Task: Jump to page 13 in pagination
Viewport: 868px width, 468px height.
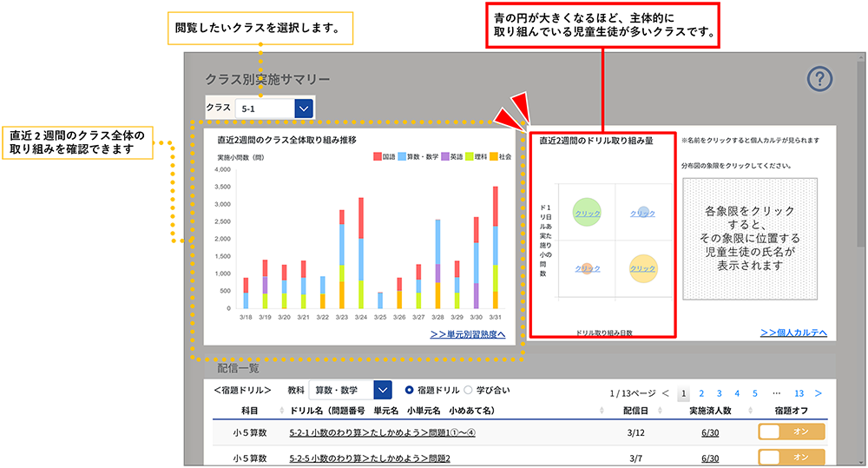Action: (x=799, y=393)
